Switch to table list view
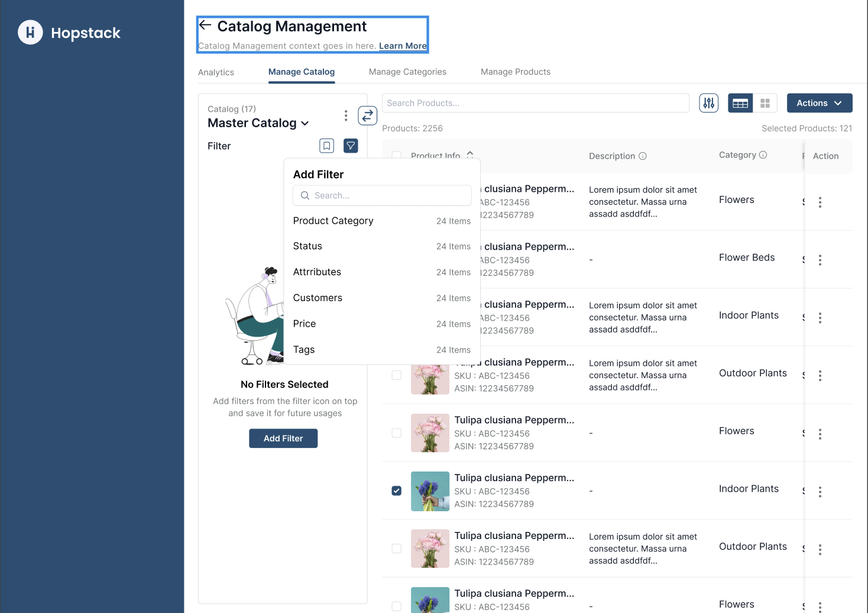Viewport: 868px width, 613px height. tap(740, 103)
